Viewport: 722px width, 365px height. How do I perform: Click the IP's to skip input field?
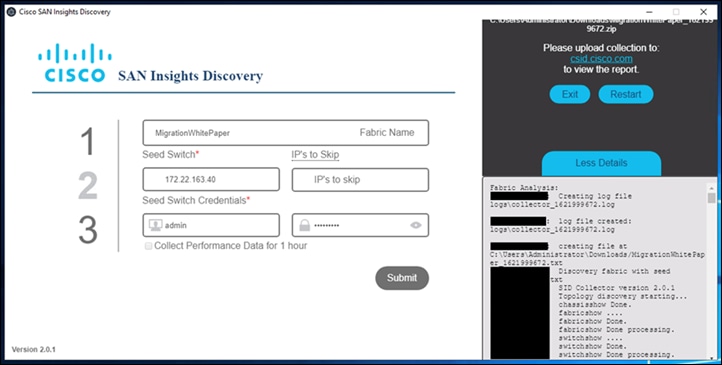360,180
